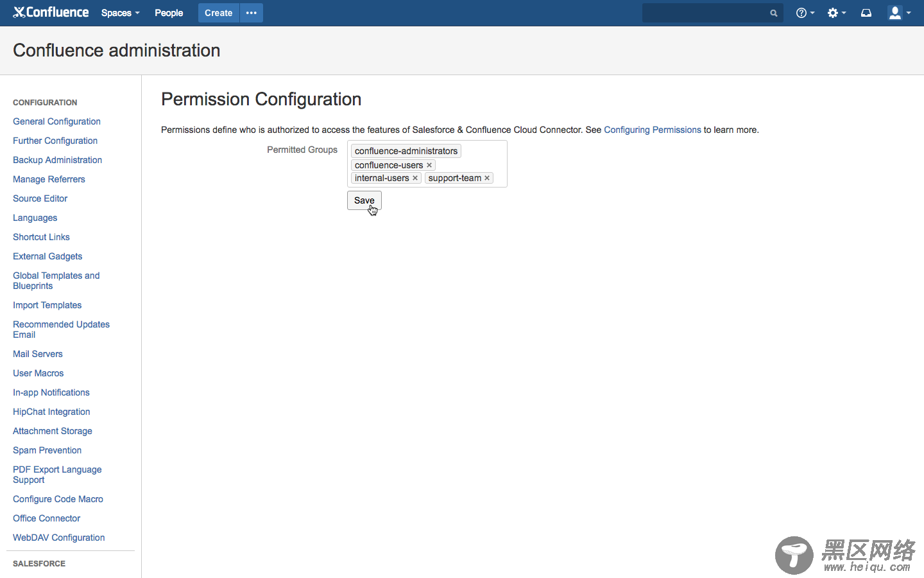The image size is (924, 578).
Task: Save the permission configuration
Action: pyautogui.click(x=364, y=200)
